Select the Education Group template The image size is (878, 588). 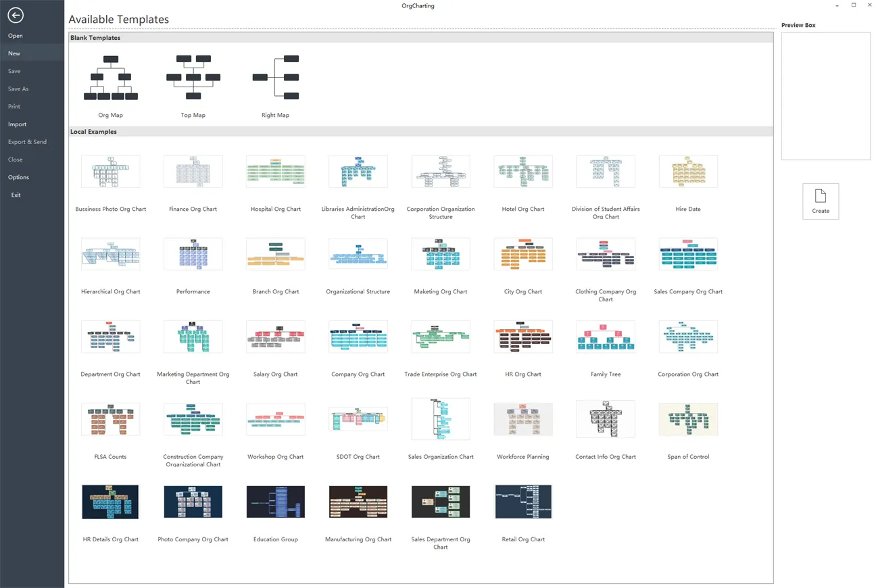pos(275,501)
